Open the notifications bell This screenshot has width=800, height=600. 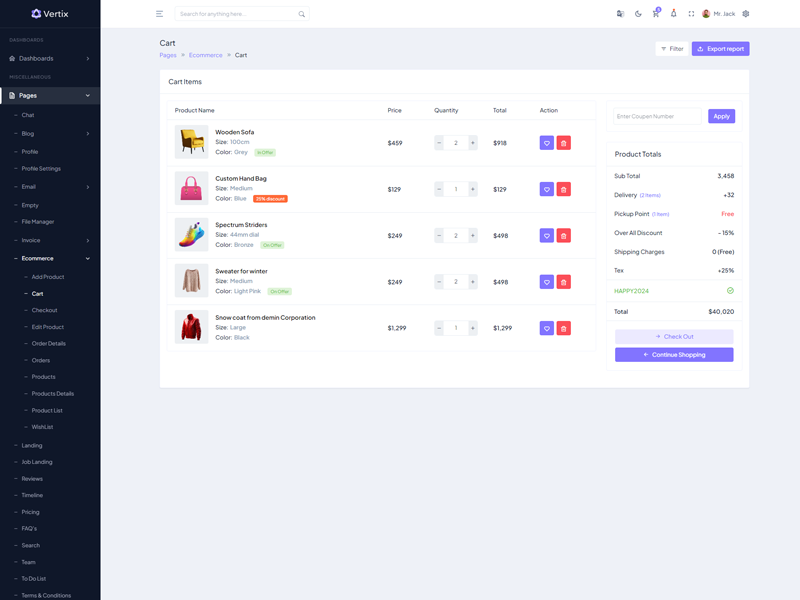(673, 14)
